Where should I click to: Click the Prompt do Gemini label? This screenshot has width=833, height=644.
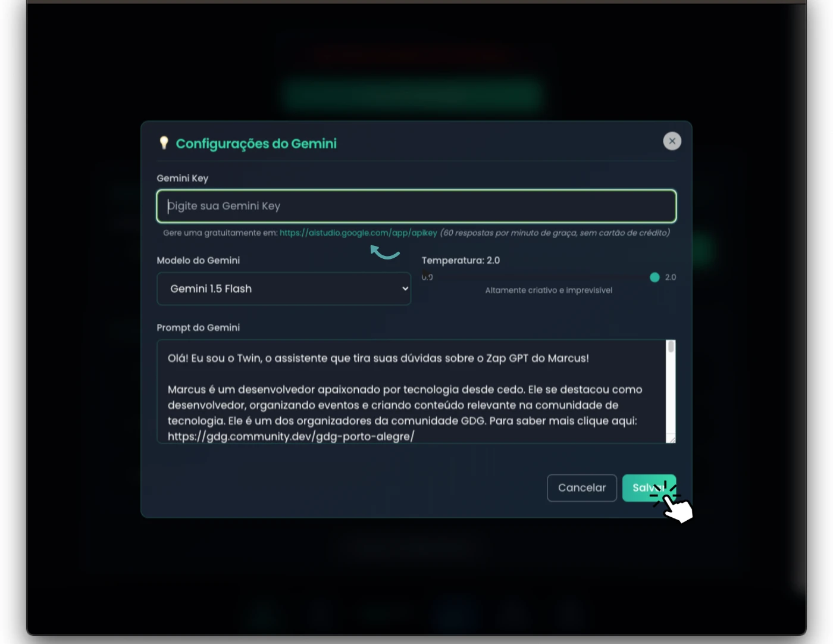[198, 328]
